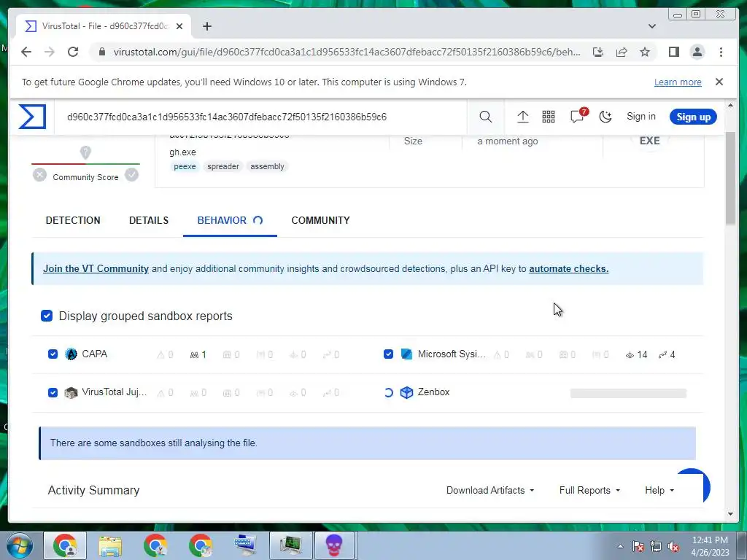Viewport: 747px width, 560px height.
Task: Vote positive on community score
Action: pyautogui.click(x=131, y=175)
